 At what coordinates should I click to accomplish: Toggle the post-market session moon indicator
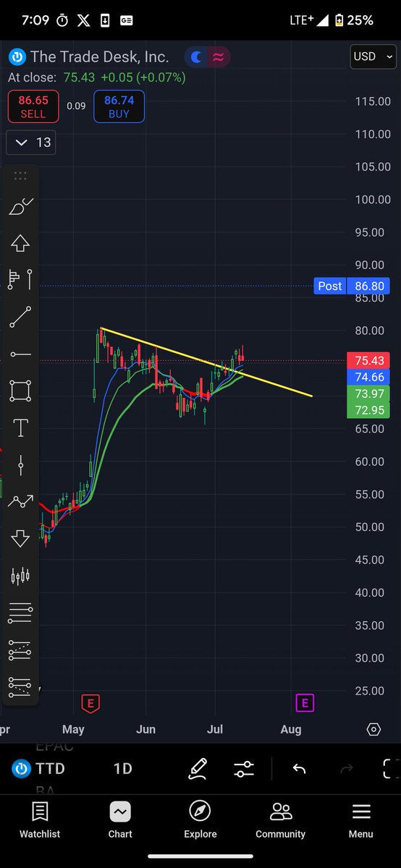(196, 57)
